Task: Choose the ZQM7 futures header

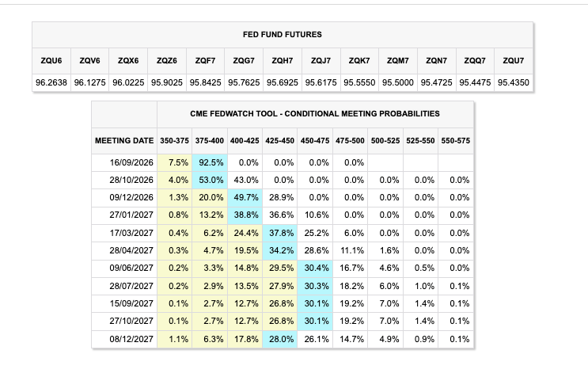Action: [398, 61]
